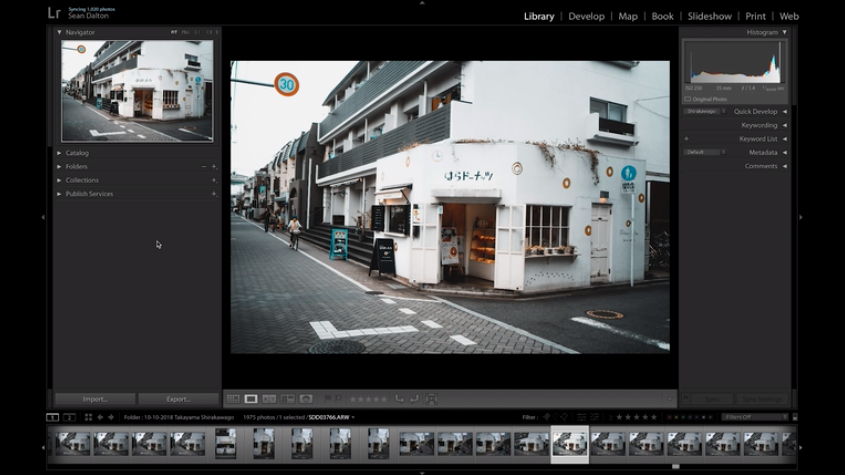
Task: Open Compare view from toolbar
Action: [x=269, y=399]
